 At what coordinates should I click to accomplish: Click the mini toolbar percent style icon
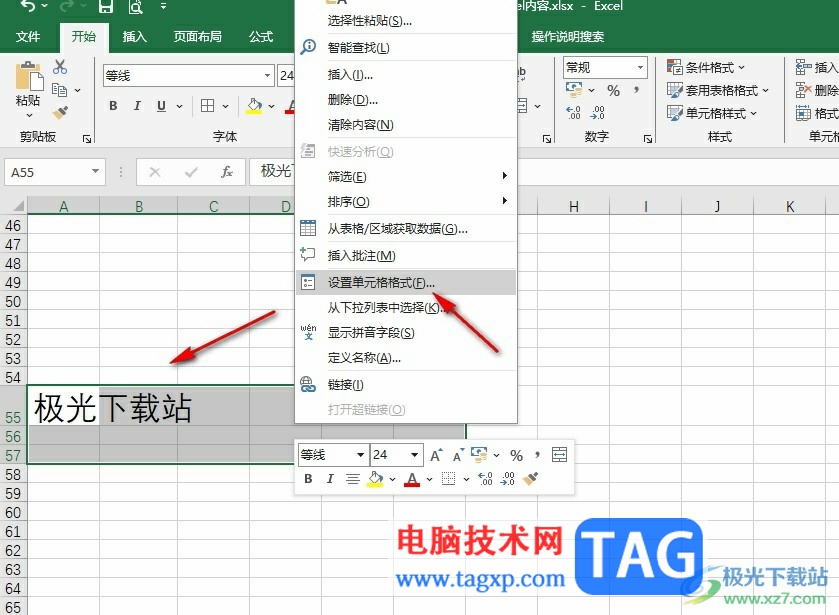click(516, 455)
